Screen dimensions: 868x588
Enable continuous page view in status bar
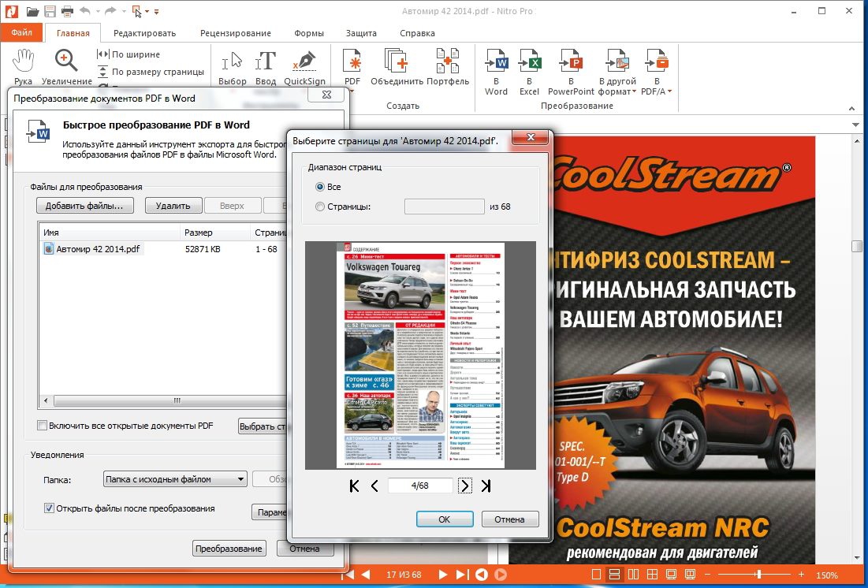pyautogui.click(x=614, y=575)
